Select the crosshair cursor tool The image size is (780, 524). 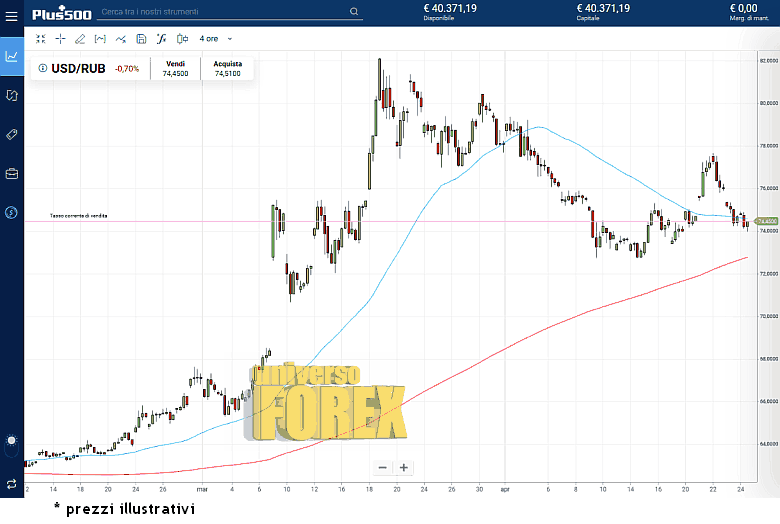pos(61,39)
